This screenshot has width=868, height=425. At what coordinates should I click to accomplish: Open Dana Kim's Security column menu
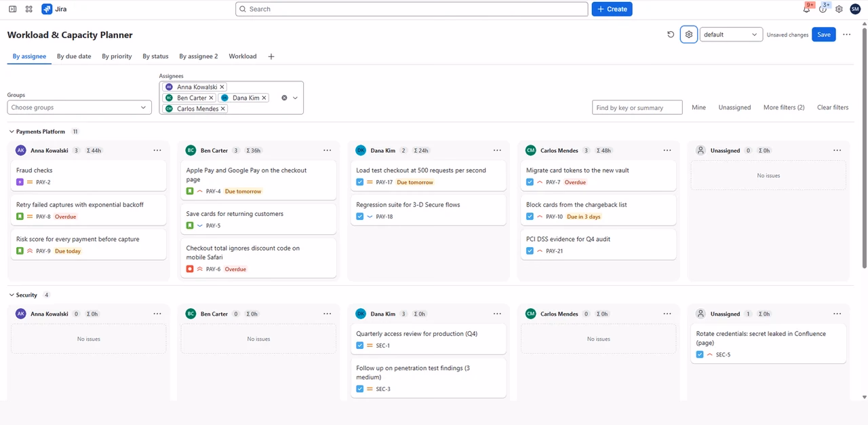497,314
